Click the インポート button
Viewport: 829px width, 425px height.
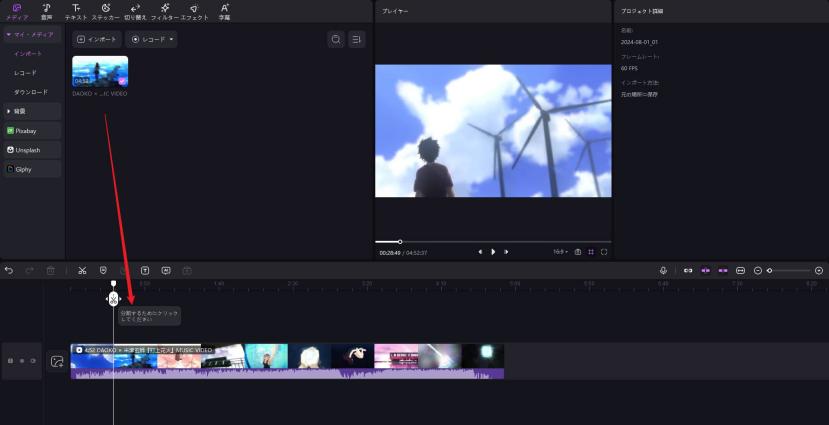click(x=96, y=40)
